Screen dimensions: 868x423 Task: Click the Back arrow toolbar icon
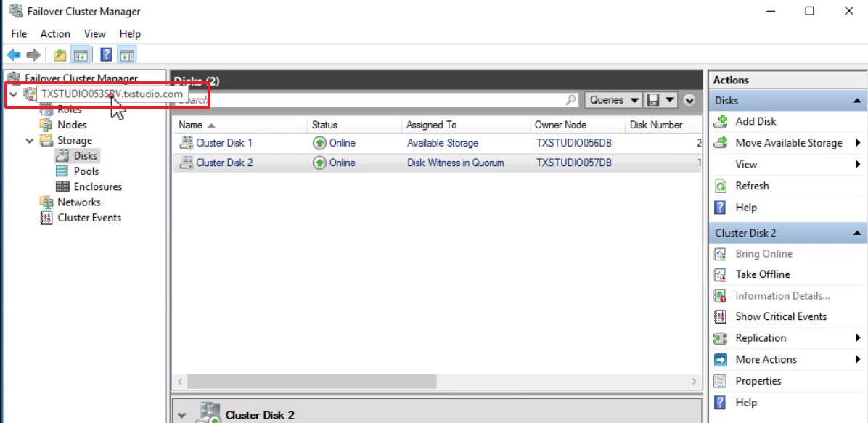14,55
